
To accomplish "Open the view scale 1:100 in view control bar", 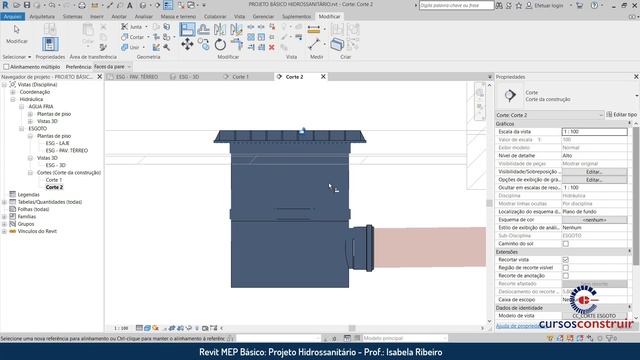I will click(121, 328).
